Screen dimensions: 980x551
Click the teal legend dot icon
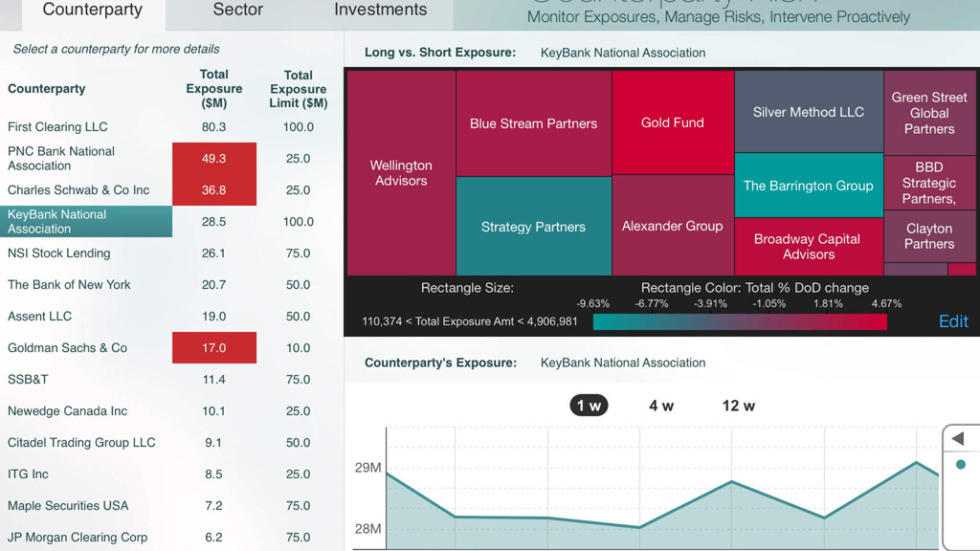(x=961, y=465)
